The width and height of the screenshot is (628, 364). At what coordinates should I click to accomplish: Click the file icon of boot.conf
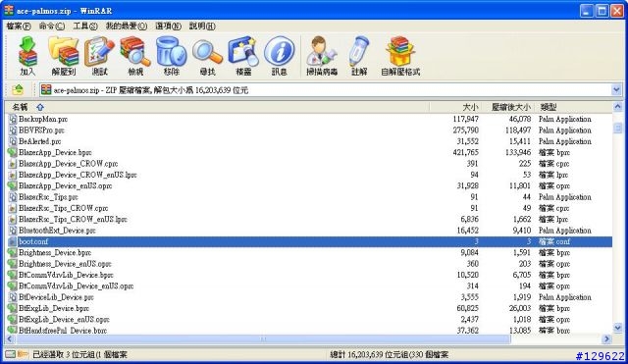[x=13, y=241]
